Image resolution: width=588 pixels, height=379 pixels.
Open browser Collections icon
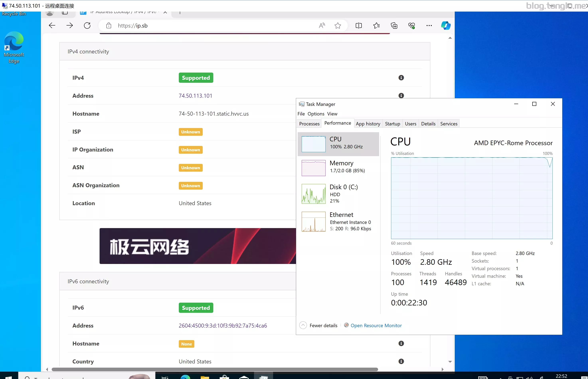[x=394, y=26]
